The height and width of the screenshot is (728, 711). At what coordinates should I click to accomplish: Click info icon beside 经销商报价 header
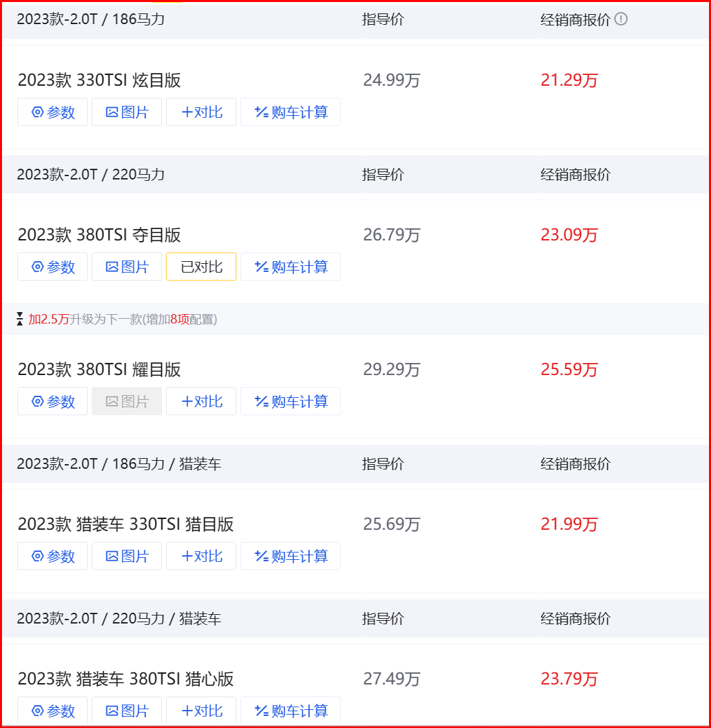tap(621, 19)
